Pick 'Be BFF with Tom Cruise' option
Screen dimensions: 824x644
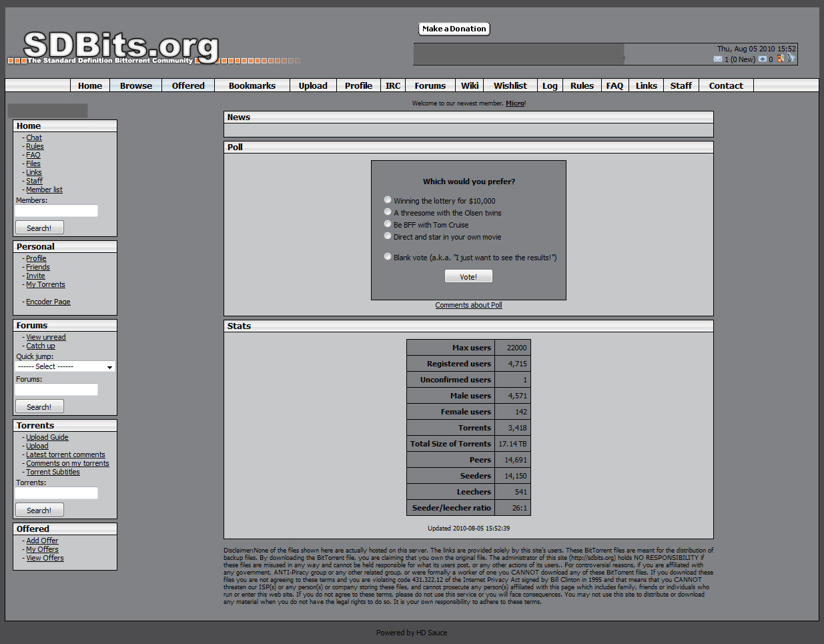coord(388,224)
